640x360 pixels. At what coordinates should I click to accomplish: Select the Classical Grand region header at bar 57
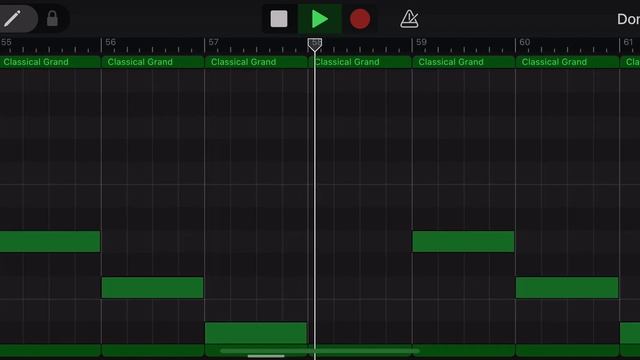coord(256,62)
